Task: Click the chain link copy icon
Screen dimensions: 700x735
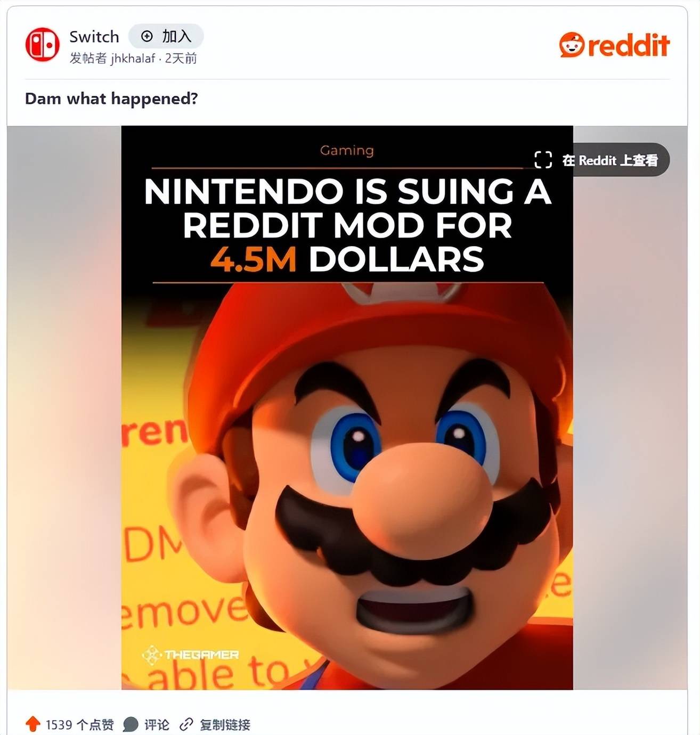Action: point(186,724)
